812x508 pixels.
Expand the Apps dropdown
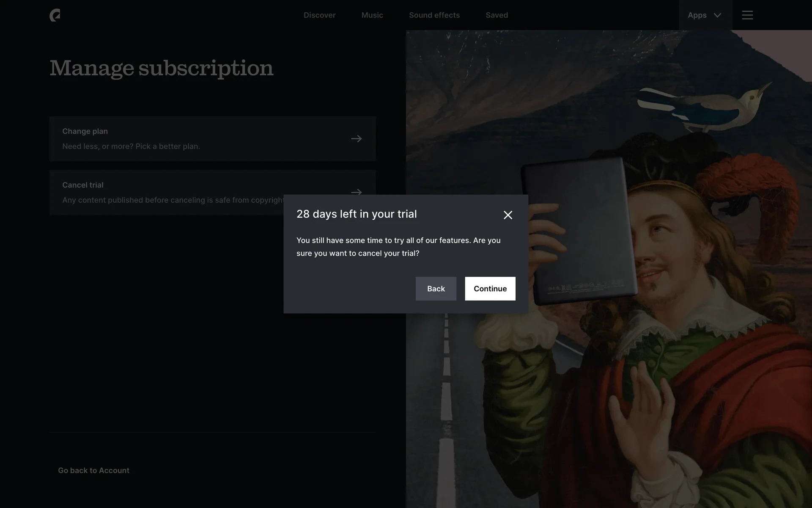pos(705,15)
